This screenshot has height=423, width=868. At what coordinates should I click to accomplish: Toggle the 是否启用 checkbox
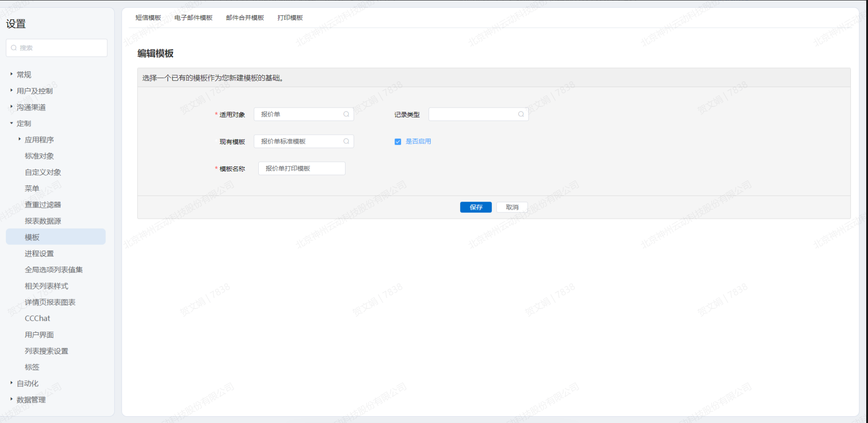click(398, 141)
